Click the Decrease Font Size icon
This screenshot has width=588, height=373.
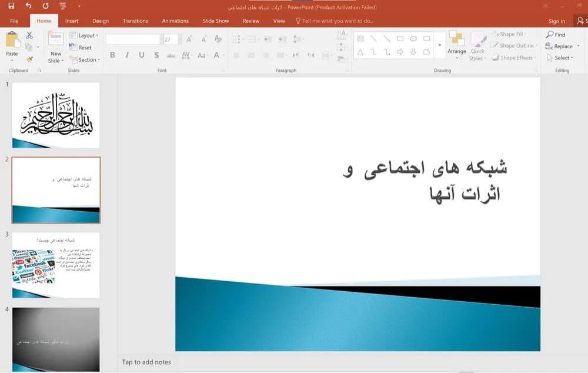(203, 39)
